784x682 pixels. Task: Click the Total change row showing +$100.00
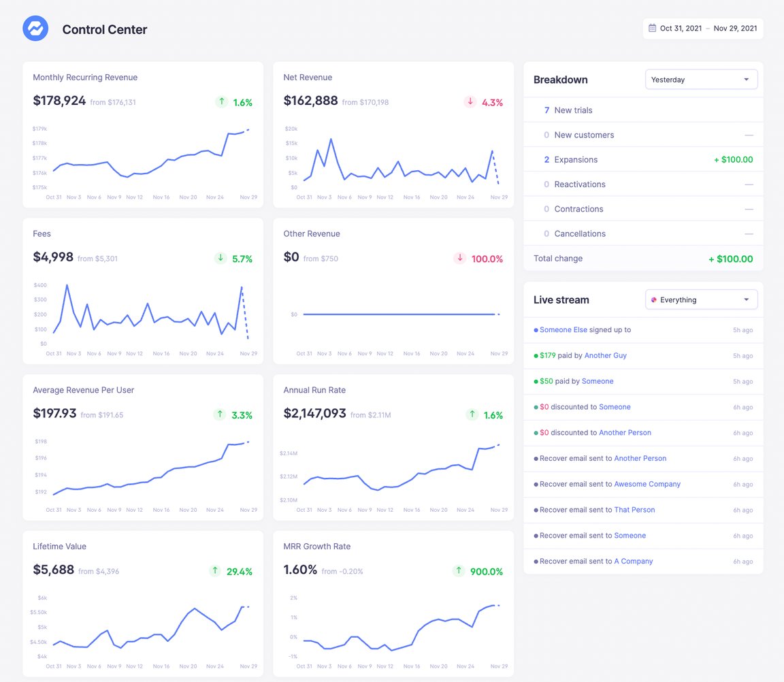pyautogui.click(x=643, y=259)
